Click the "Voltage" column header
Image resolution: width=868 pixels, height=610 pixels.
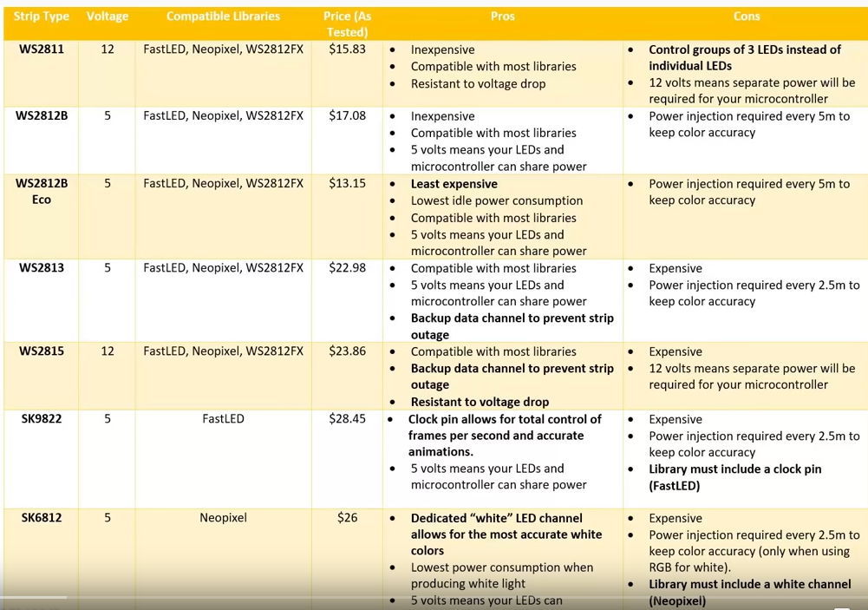click(x=108, y=16)
